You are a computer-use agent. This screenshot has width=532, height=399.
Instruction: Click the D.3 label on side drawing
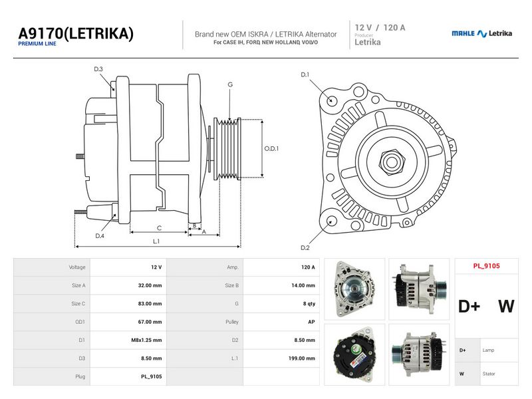(98, 69)
